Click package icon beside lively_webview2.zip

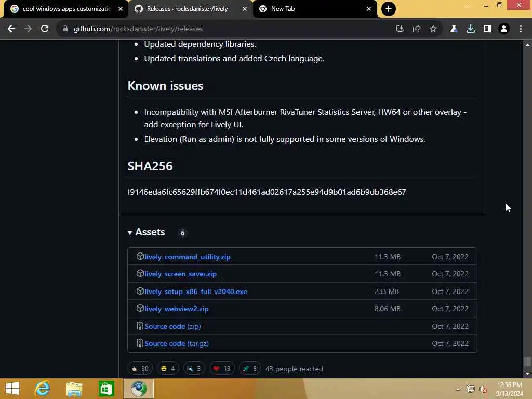[140, 308]
